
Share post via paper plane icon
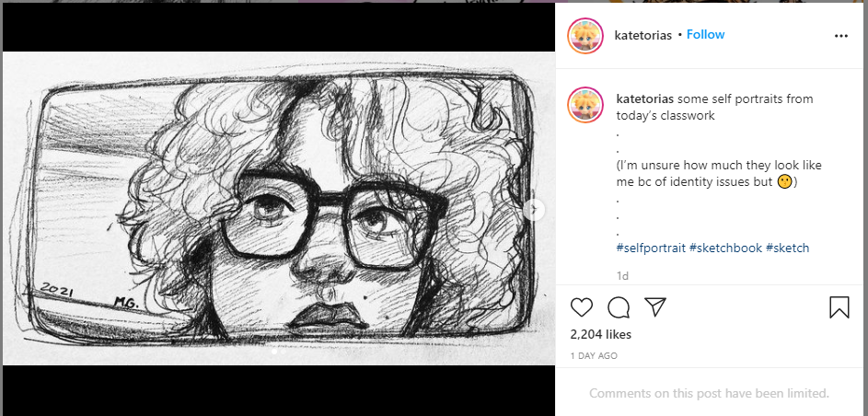click(x=654, y=306)
